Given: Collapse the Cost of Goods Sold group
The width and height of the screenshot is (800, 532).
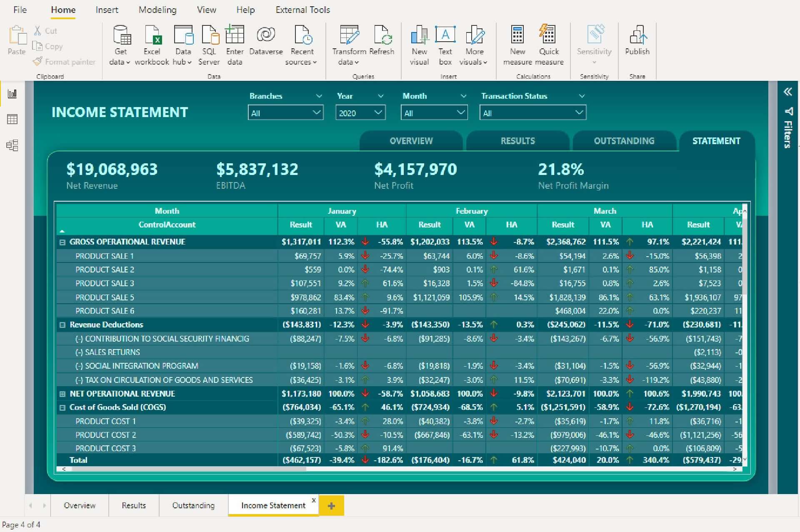Looking at the screenshot, I should pos(62,407).
